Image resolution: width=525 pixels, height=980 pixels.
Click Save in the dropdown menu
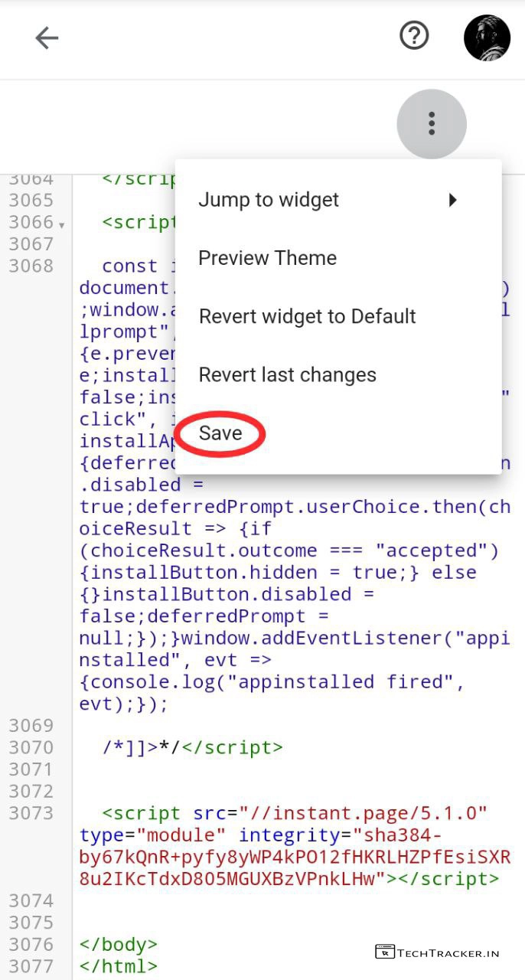point(220,433)
